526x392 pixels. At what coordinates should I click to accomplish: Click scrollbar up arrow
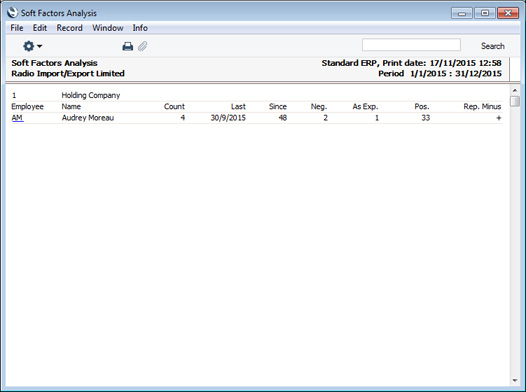click(515, 91)
